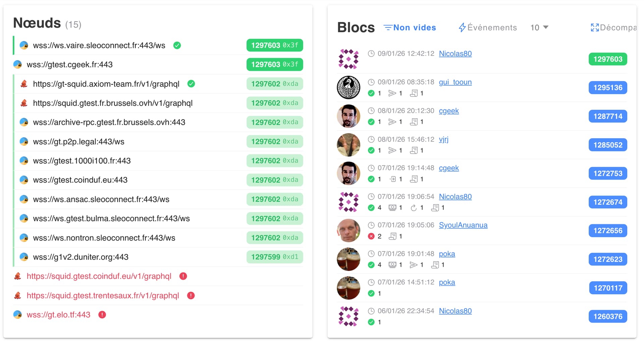The height and width of the screenshot is (344, 644).
Task: Select node wss://gt.p2p.legal:443/ws
Action: point(78,142)
